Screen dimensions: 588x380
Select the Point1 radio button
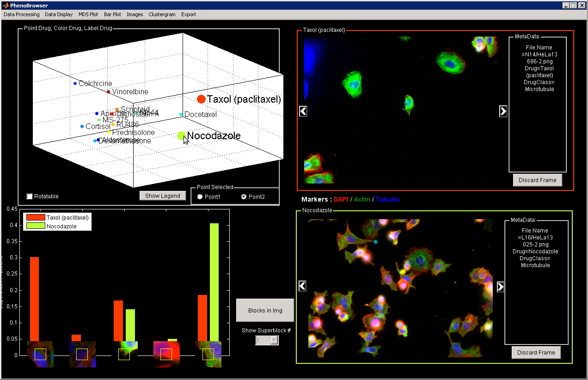[200, 197]
